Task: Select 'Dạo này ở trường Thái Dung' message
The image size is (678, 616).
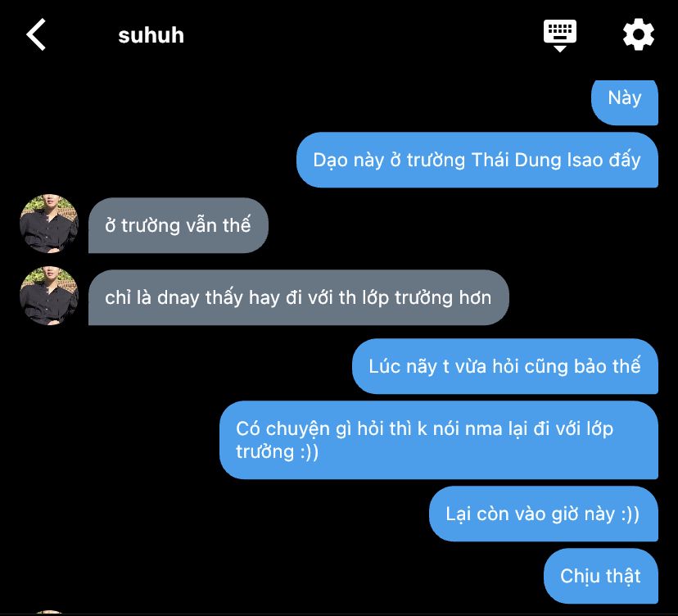Action: click(477, 160)
